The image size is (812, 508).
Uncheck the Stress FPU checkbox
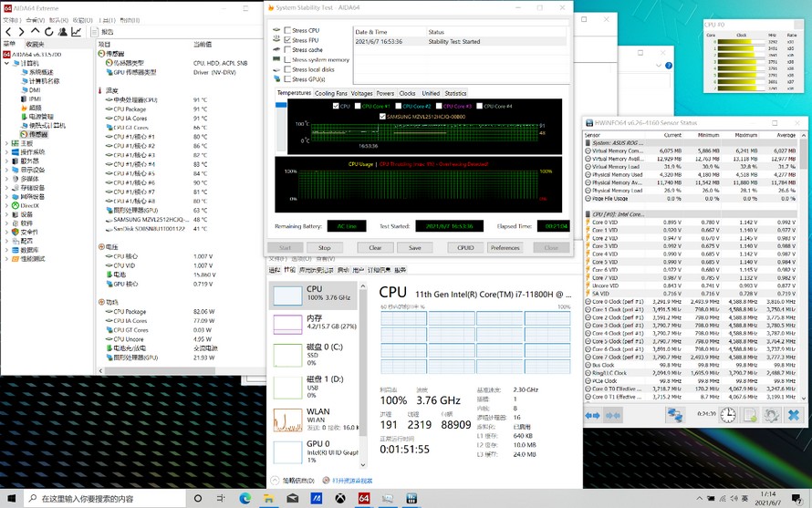[288, 40]
